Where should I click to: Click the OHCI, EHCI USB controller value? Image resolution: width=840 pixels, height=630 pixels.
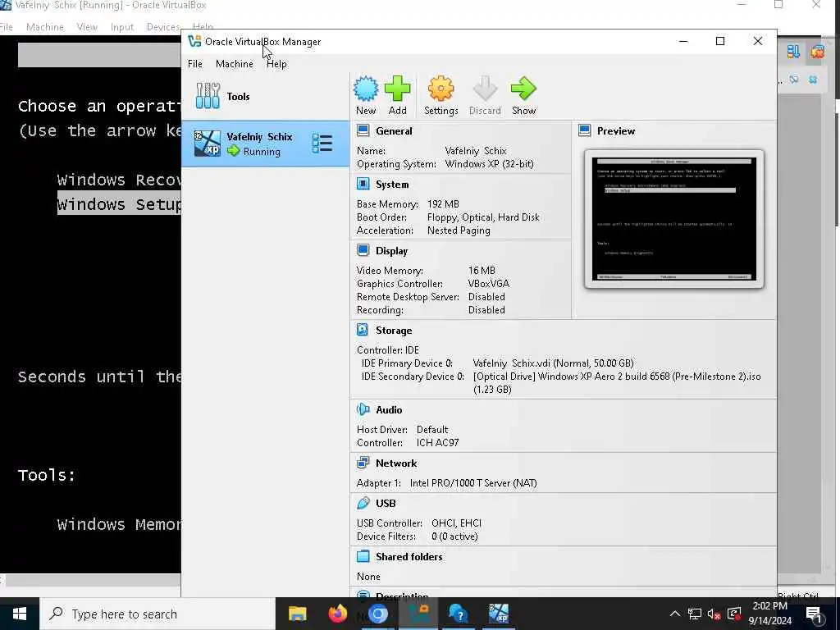click(x=456, y=523)
